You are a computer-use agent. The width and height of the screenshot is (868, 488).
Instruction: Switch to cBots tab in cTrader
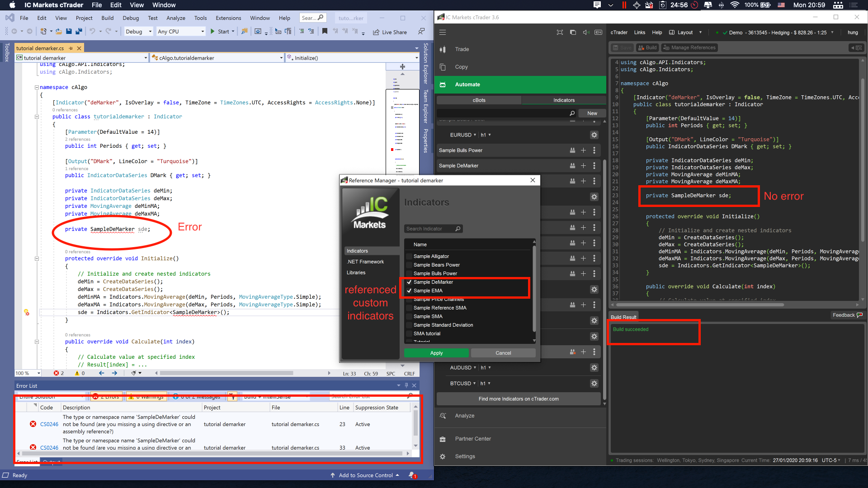pos(479,100)
